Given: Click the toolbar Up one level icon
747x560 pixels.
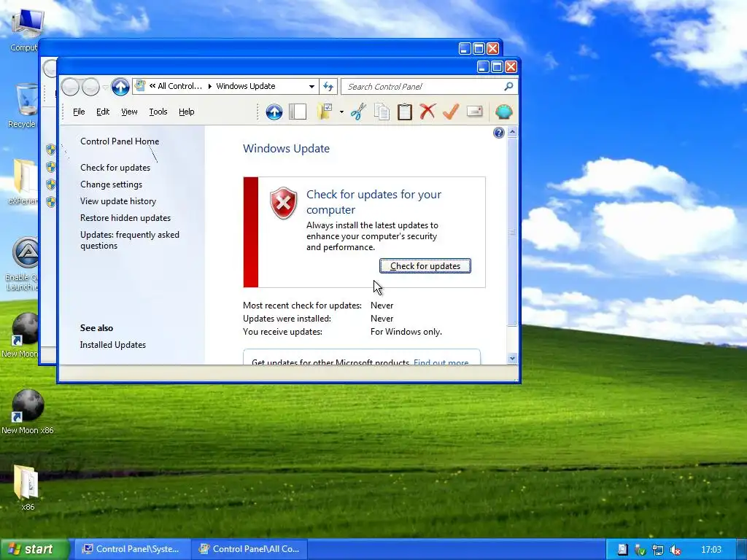Looking at the screenshot, I should [274, 112].
